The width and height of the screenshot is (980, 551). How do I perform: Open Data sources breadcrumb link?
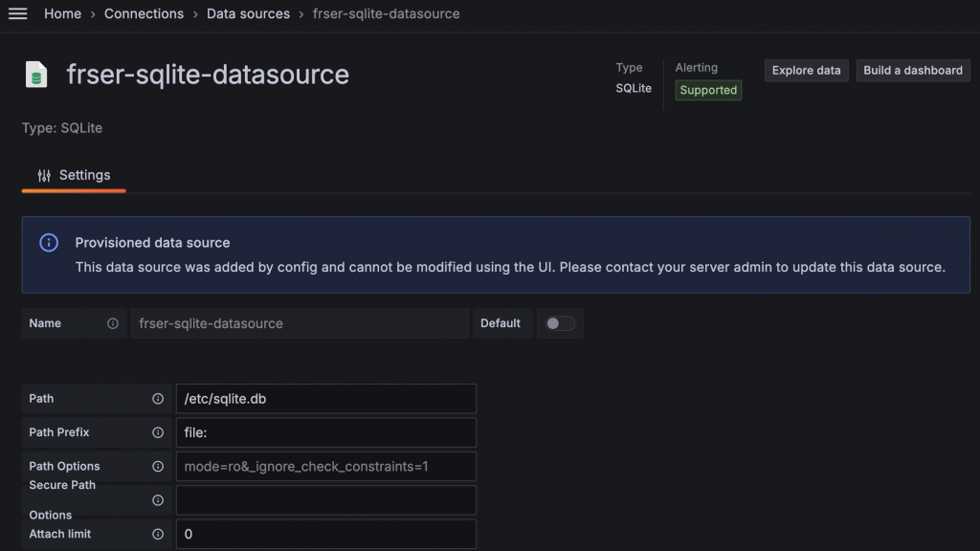point(248,13)
